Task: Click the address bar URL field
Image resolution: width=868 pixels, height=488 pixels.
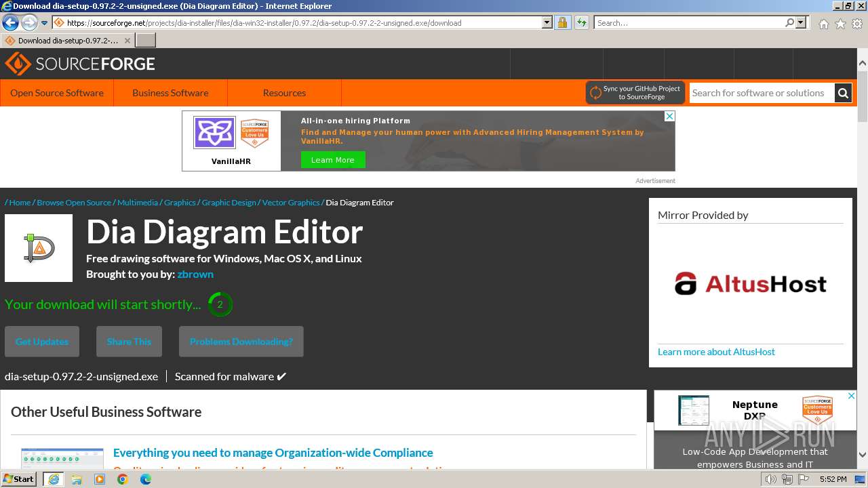Action: coord(297,23)
